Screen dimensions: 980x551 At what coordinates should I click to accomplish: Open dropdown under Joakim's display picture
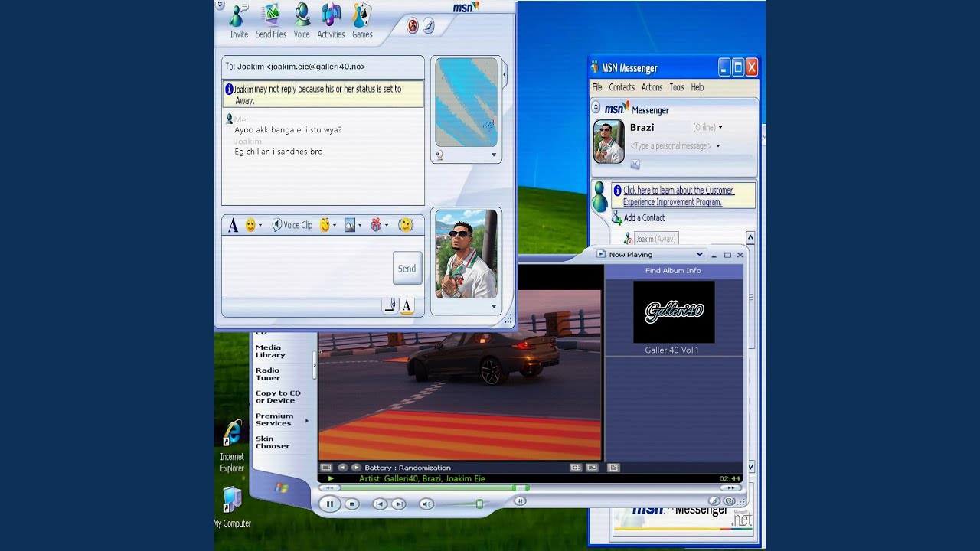(493, 155)
